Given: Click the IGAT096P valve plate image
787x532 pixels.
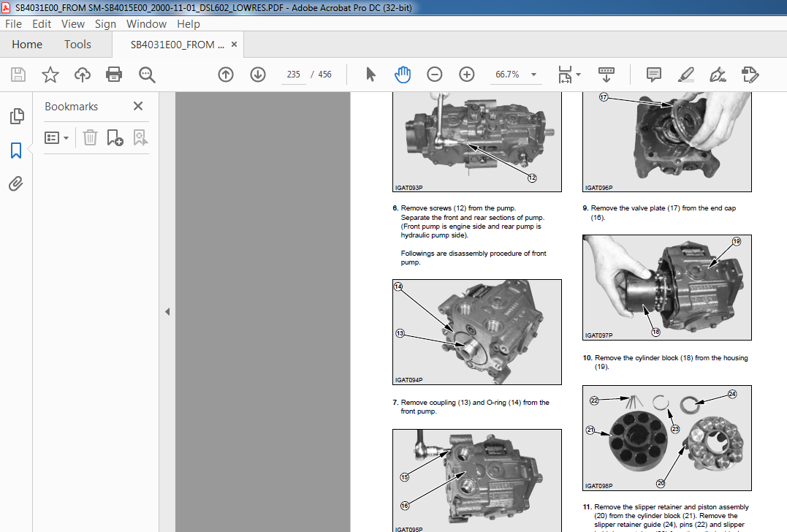Looking at the screenshot, I should [x=667, y=142].
